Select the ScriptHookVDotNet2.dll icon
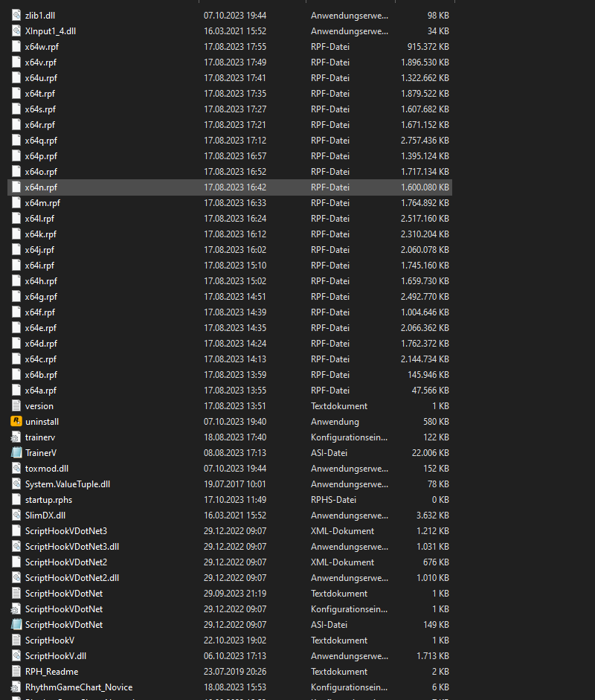595x700 pixels. click(16, 578)
